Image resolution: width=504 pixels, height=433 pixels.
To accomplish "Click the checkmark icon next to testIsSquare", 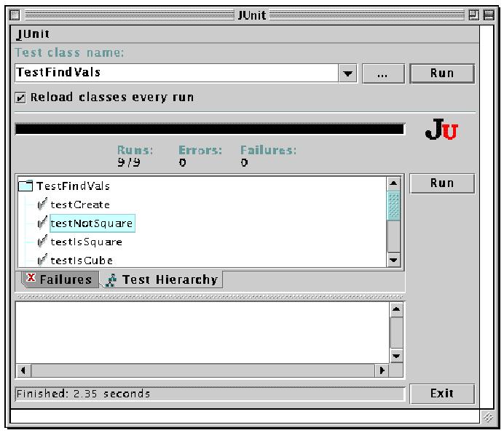I will click(x=42, y=241).
